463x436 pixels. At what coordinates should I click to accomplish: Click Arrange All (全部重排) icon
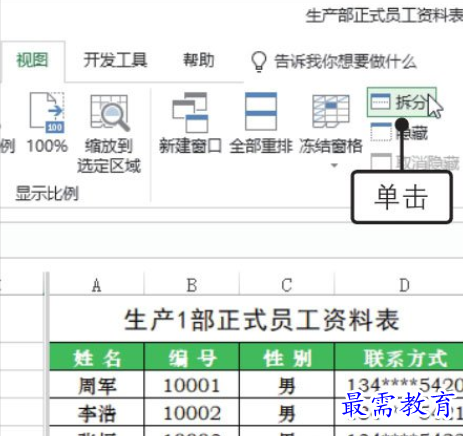pos(261,112)
